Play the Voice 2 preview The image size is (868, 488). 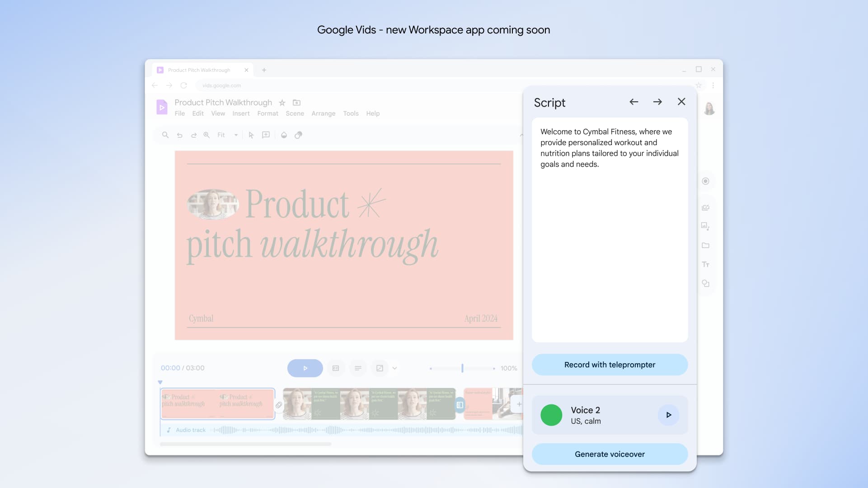coord(668,415)
